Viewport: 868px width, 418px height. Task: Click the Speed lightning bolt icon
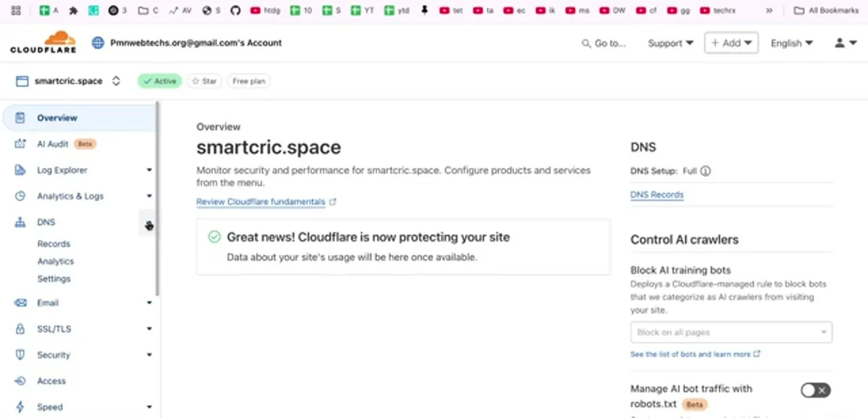[x=20, y=407]
